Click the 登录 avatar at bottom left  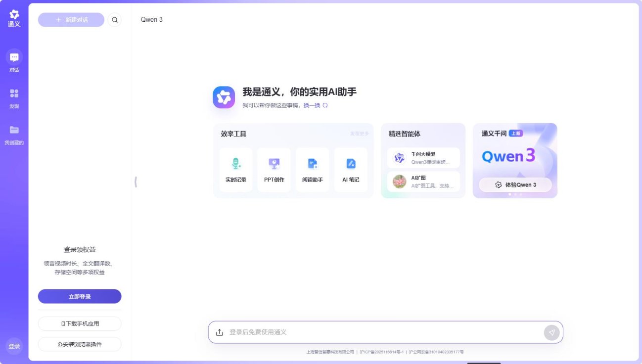pos(14,346)
